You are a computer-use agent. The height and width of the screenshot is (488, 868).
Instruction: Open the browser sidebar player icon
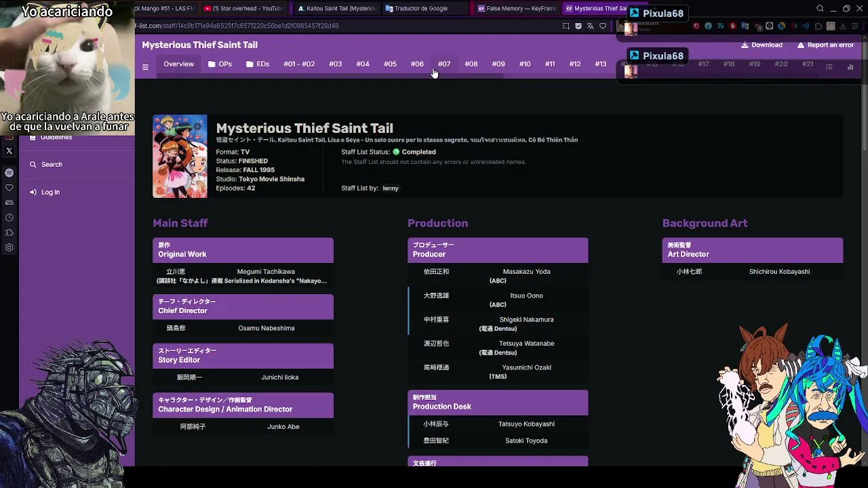(9, 173)
